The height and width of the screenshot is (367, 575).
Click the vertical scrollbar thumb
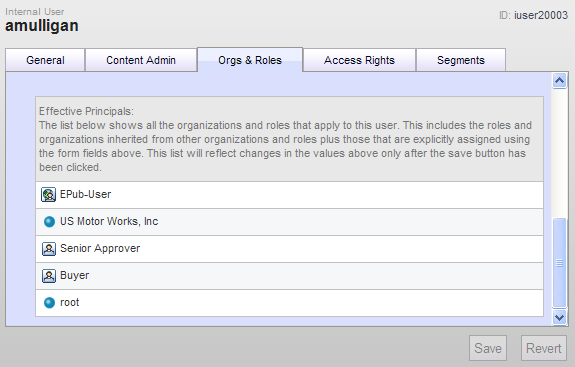(x=559, y=263)
